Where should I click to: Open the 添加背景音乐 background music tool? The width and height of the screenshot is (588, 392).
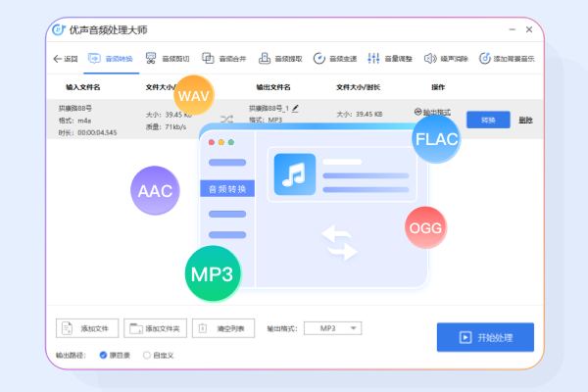507,59
